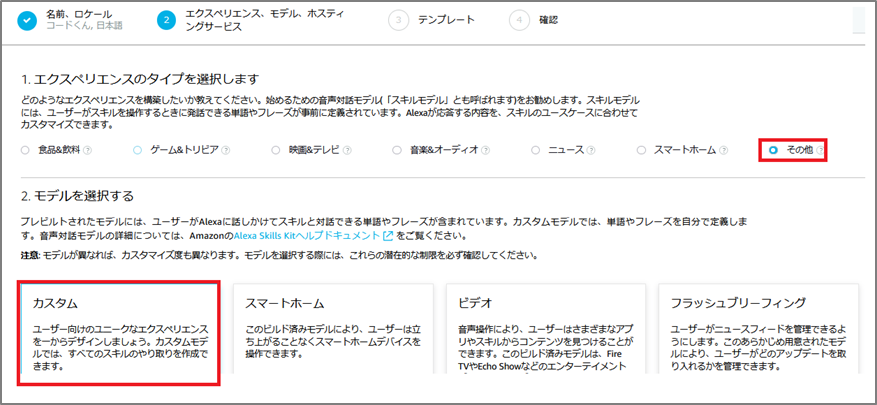Click help icon next to ニュース

[591, 150]
